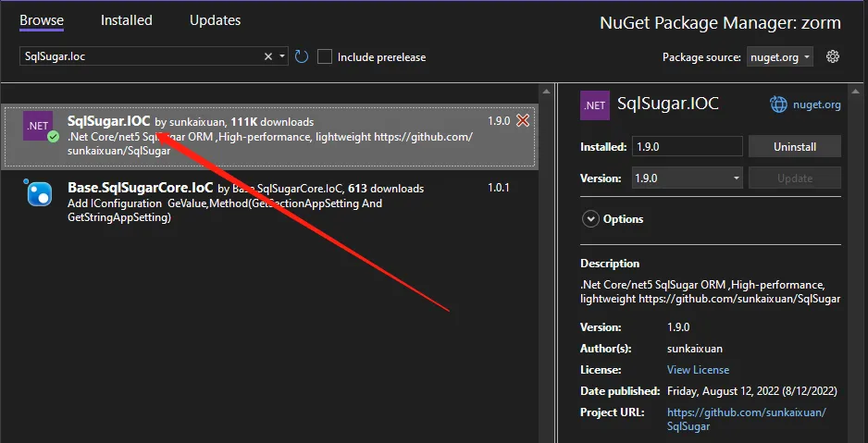Open the View License link
Screen dimensions: 868x443
(698, 369)
